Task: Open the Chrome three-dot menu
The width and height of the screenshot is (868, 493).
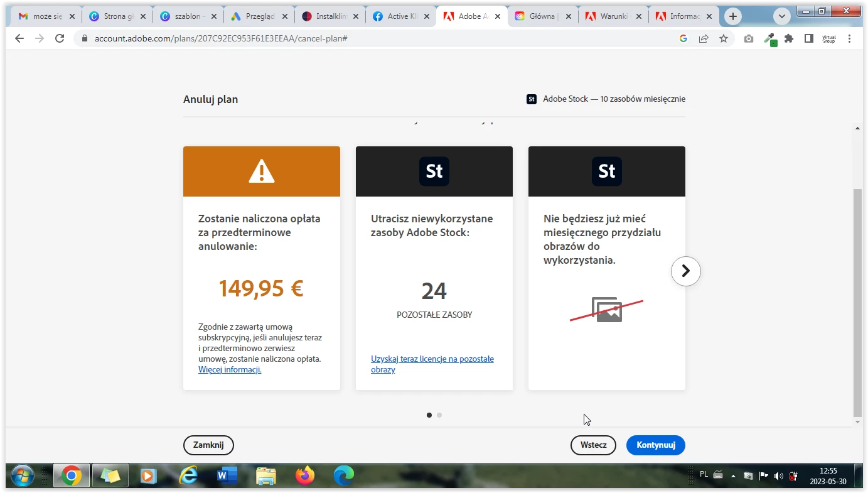Action: click(850, 38)
